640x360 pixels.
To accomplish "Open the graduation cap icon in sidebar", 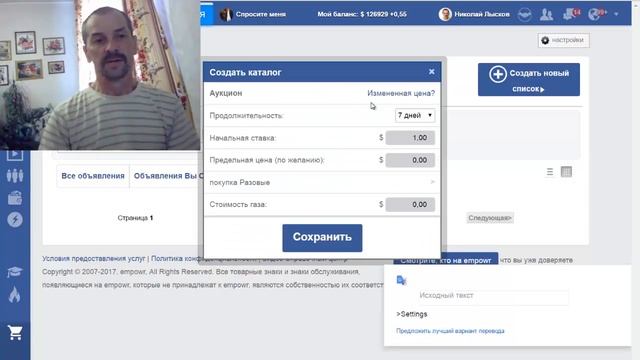I will (x=15, y=272).
